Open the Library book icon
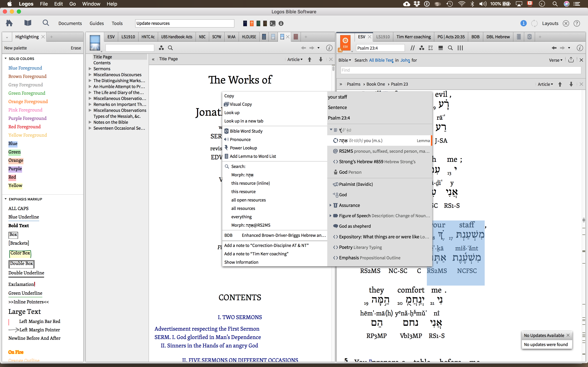 coord(28,23)
